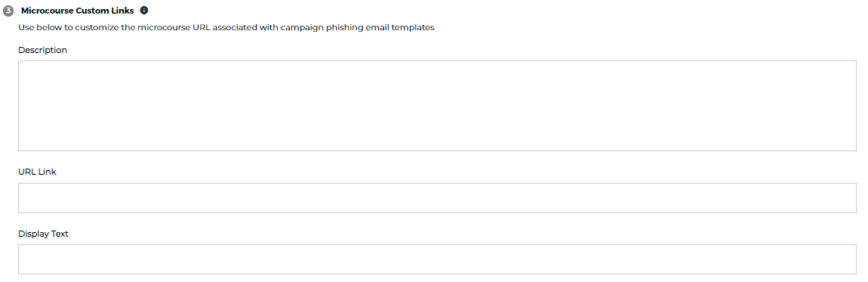Click the empty field below URL Link
The width and height of the screenshot is (868, 282).
(x=437, y=198)
